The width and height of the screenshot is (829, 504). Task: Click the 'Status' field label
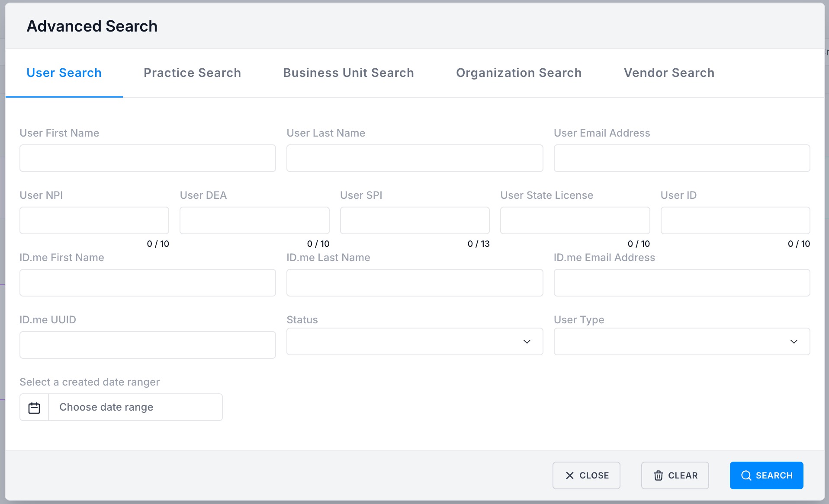[302, 320]
